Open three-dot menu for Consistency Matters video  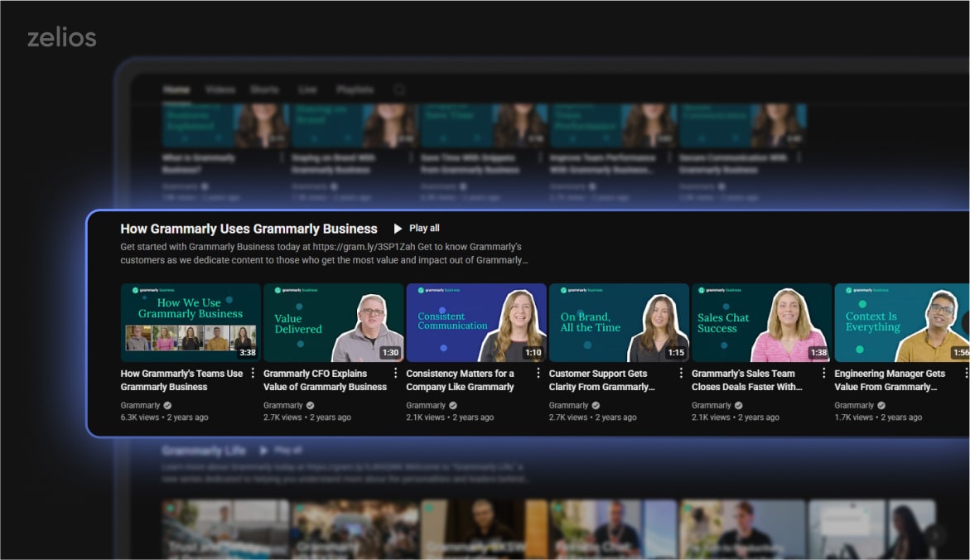538,374
